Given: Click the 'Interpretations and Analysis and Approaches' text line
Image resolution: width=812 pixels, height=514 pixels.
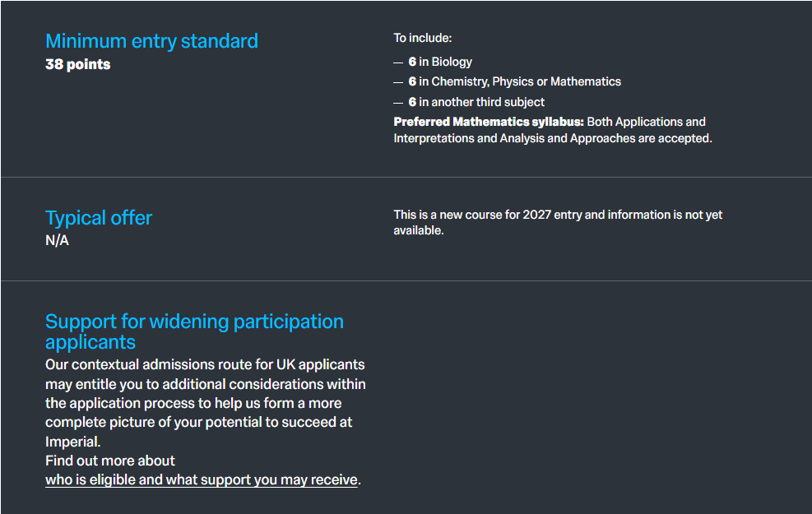Looking at the screenshot, I should pos(552,138).
